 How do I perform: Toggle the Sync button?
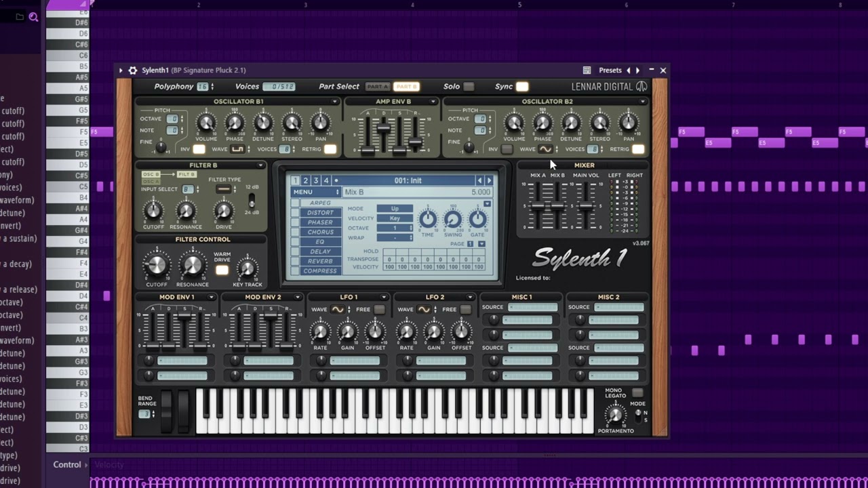pos(522,87)
